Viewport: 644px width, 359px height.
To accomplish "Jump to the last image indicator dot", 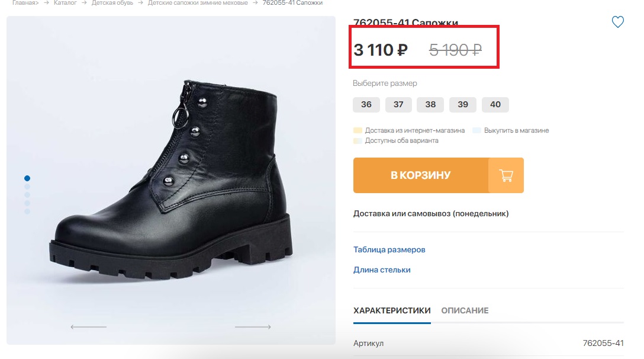I will 27,211.
